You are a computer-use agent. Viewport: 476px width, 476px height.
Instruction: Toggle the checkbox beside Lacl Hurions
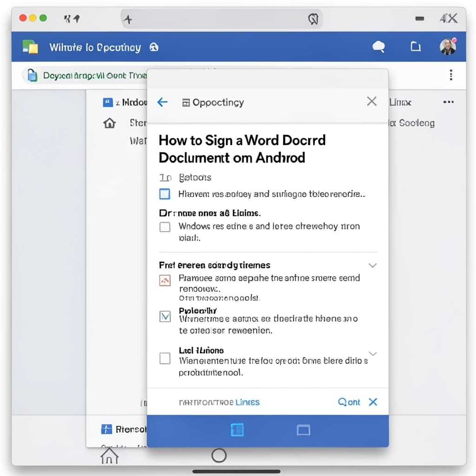[x=165, y=358]
